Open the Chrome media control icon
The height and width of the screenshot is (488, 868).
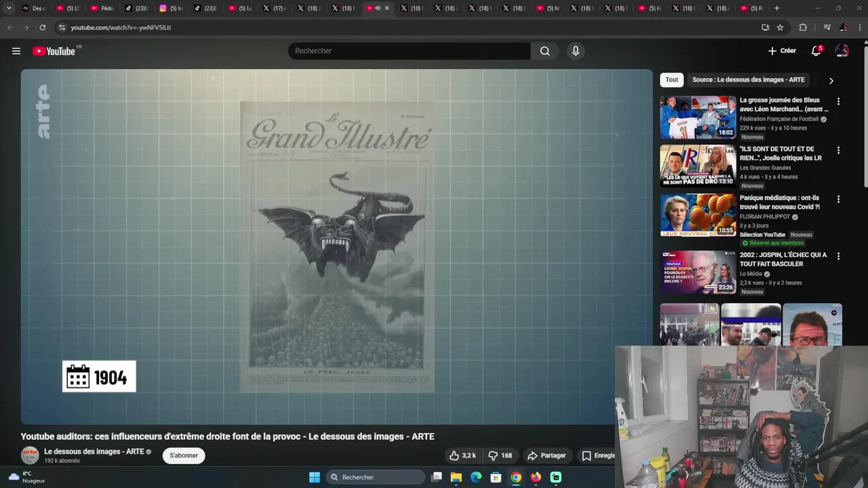coord(827,28)
